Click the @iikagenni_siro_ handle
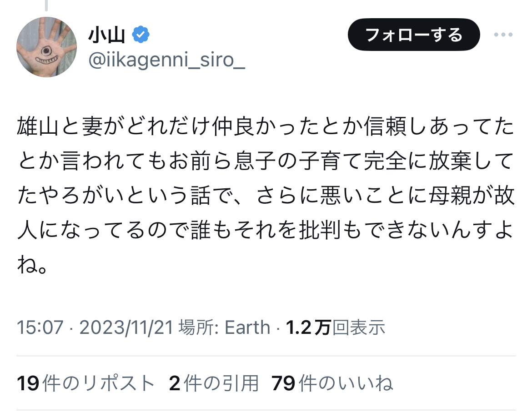 click(166, 60)
